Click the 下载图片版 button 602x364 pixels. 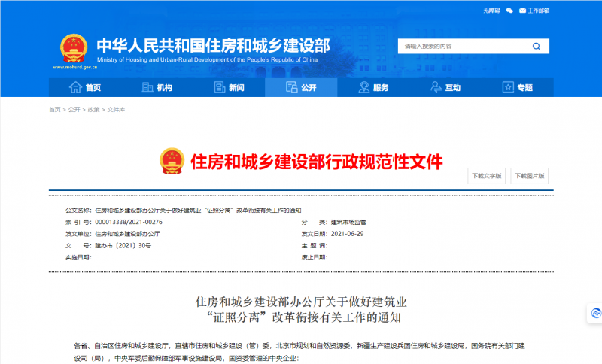point(530,176)
